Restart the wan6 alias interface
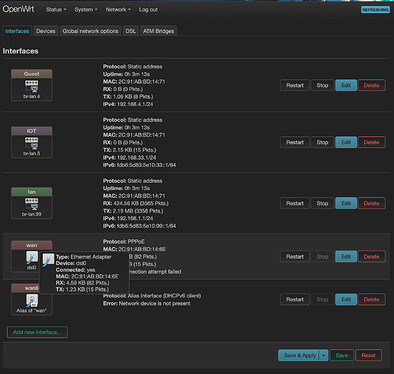 coord(295,299)
